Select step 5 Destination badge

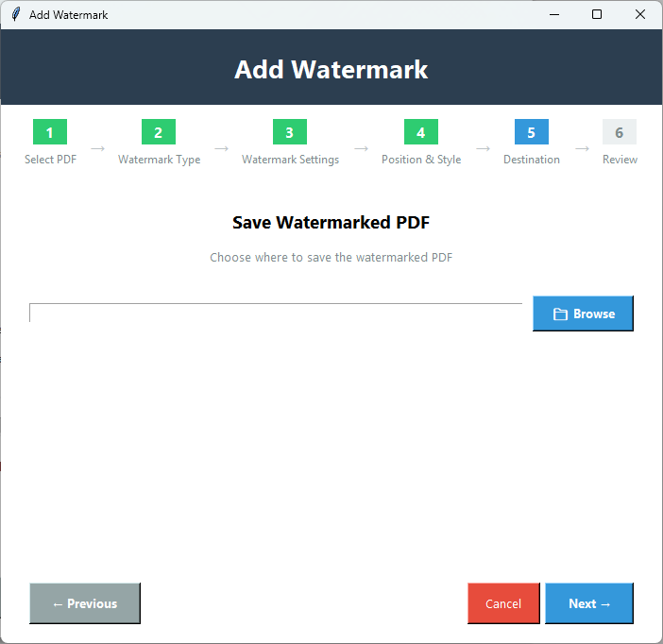click(x=532, y=132)
